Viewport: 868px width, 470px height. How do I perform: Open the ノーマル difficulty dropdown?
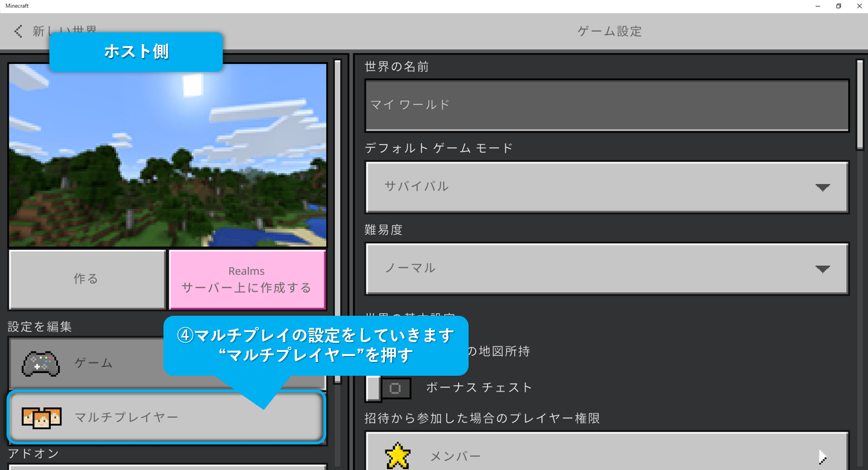click(606, 268)
